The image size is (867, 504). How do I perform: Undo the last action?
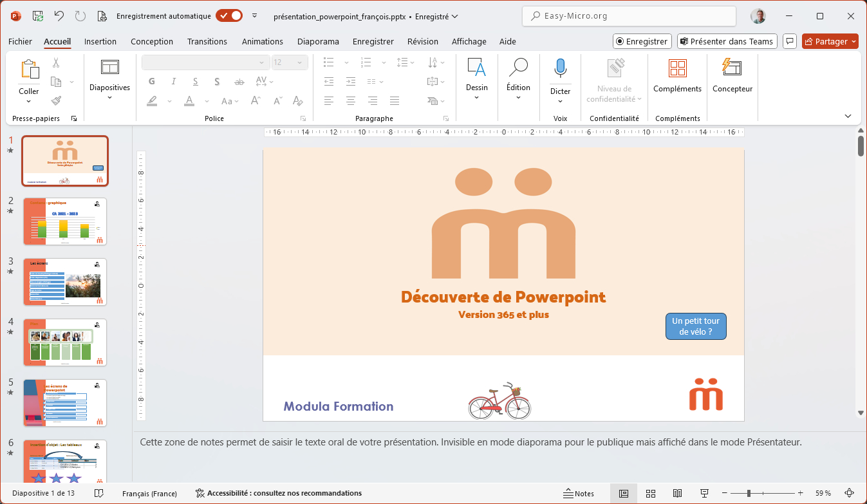pyautogui.click(x=59, y=16)
